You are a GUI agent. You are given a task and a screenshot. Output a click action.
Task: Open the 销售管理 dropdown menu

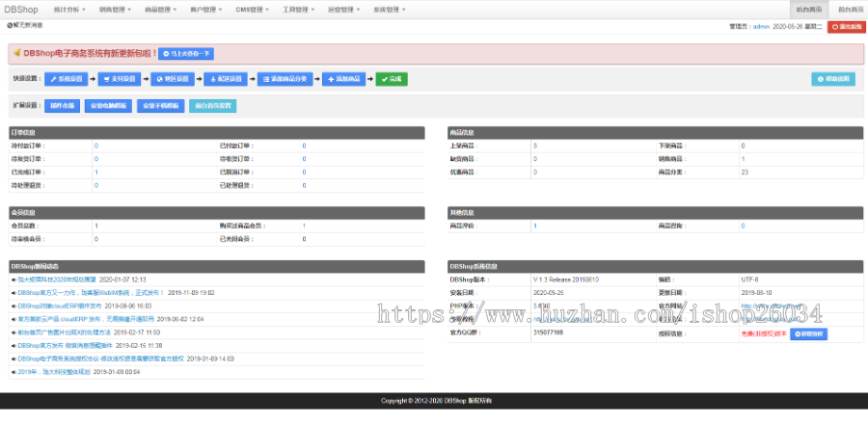116,10
